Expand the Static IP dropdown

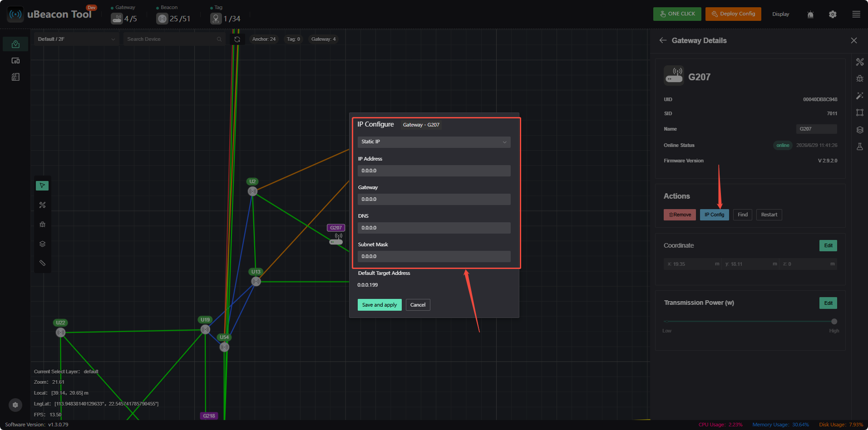434,142
